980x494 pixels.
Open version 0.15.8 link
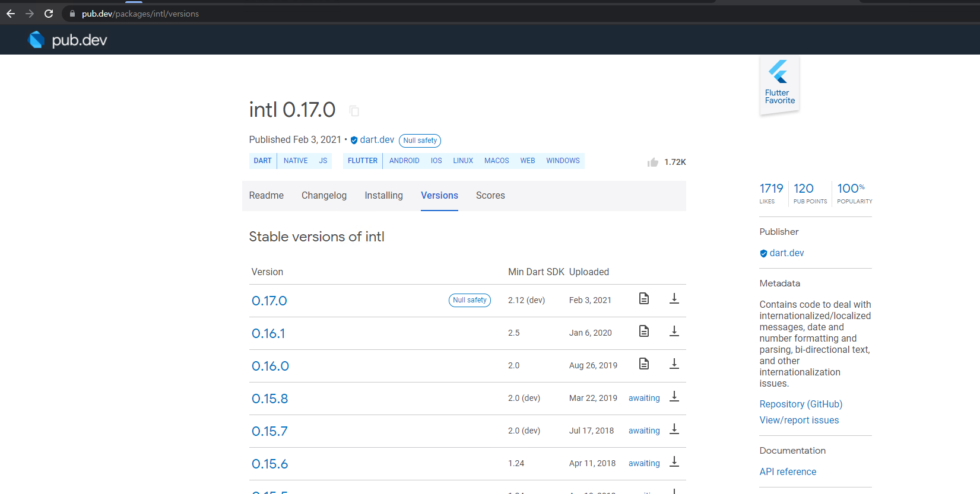(270, 399)
